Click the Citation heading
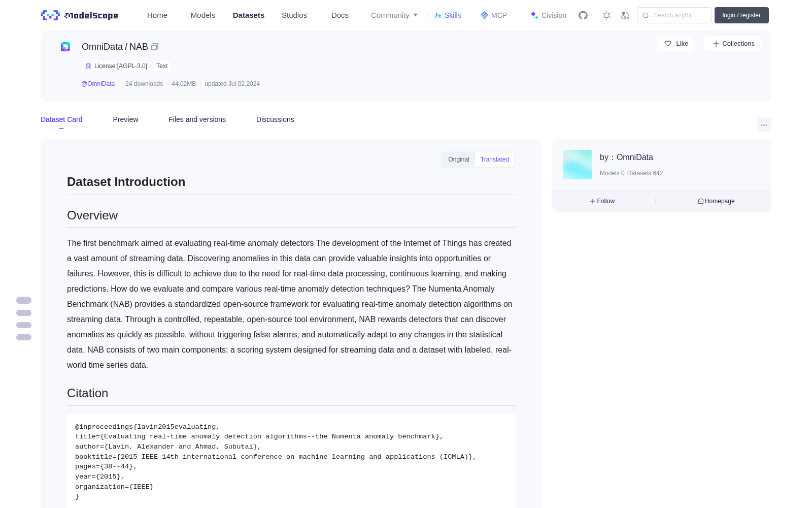 (87, 393)
